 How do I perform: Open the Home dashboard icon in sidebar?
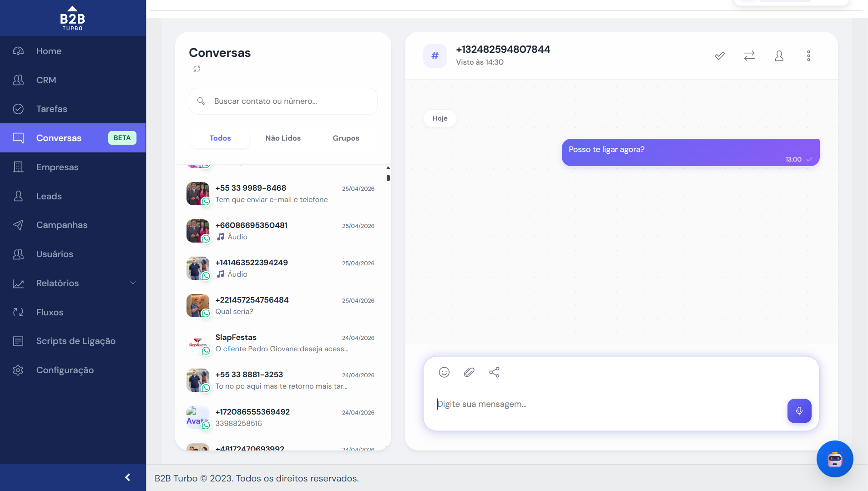tap(18, 51)
